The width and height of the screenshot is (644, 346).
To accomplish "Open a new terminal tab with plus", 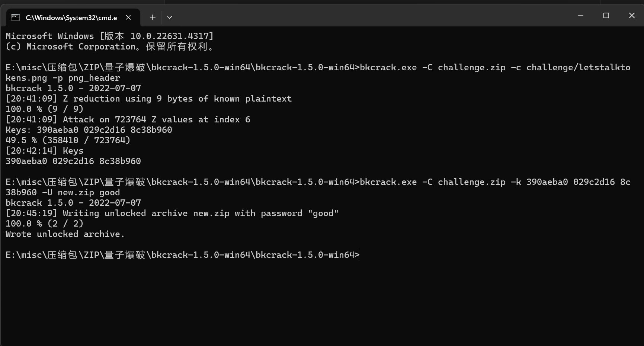I will click(x=153, y=17).
